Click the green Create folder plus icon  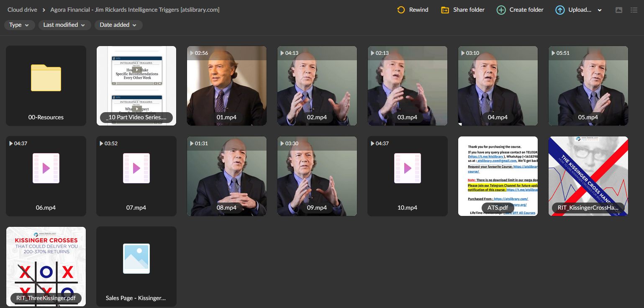[x=501, y=9]
